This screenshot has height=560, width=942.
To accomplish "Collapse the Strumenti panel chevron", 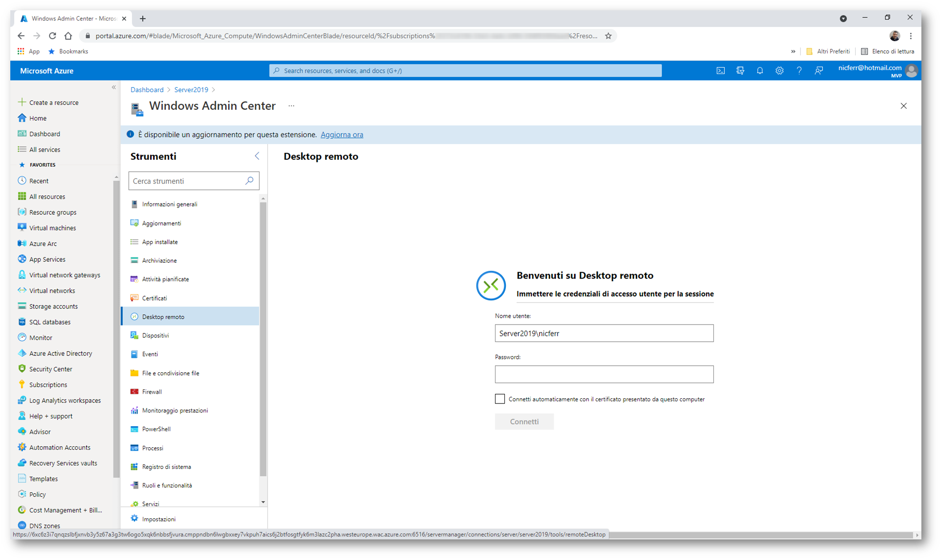I will (x=257, y=156).
